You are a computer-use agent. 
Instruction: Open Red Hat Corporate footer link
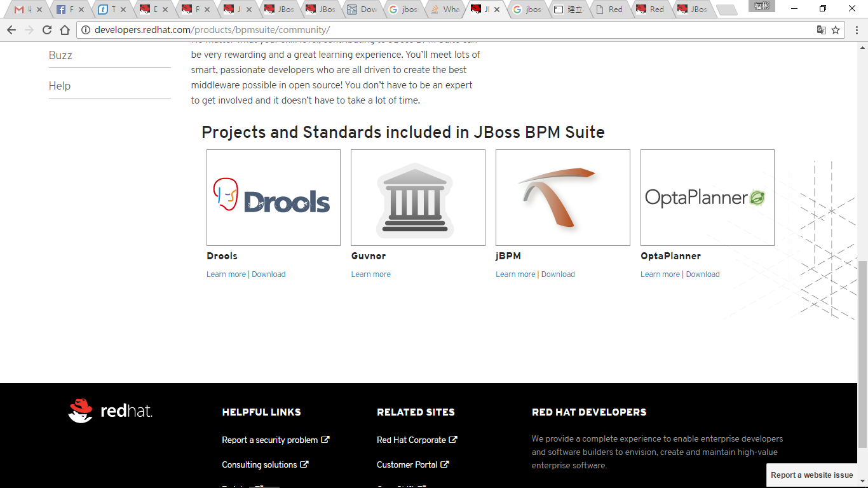[x=411, y=440]
